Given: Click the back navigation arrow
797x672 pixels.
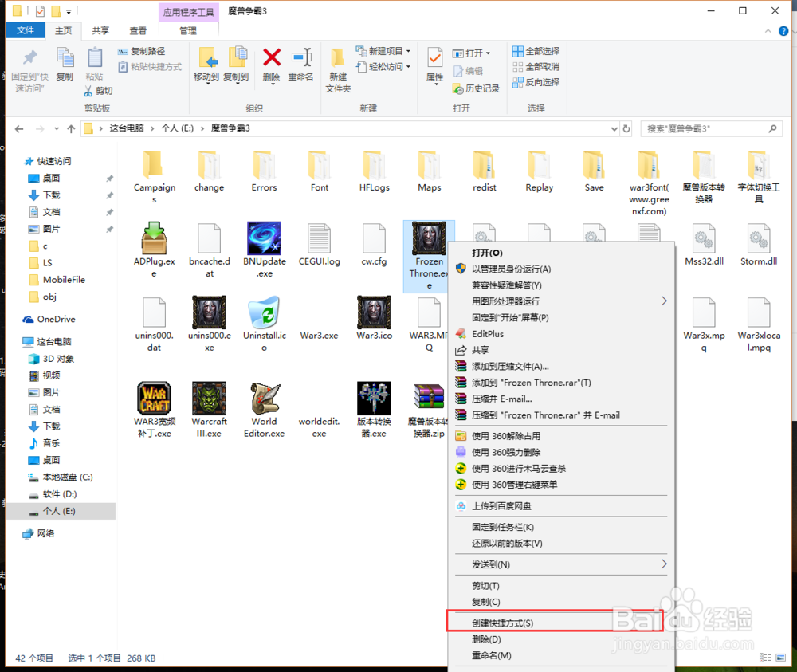Looking at the screenshot, I should 19,128.
